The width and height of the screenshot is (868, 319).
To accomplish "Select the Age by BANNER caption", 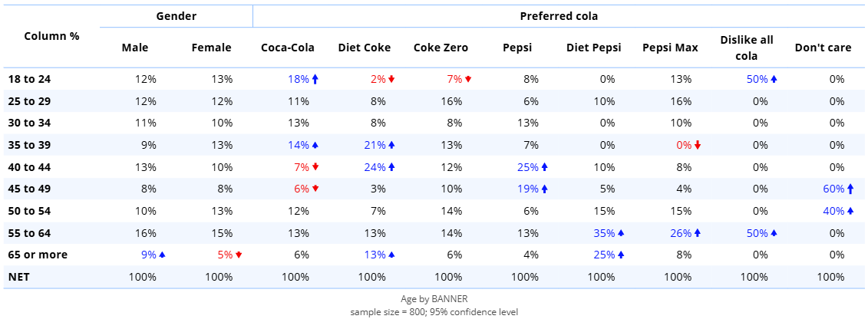I will [x=434, y=299].
